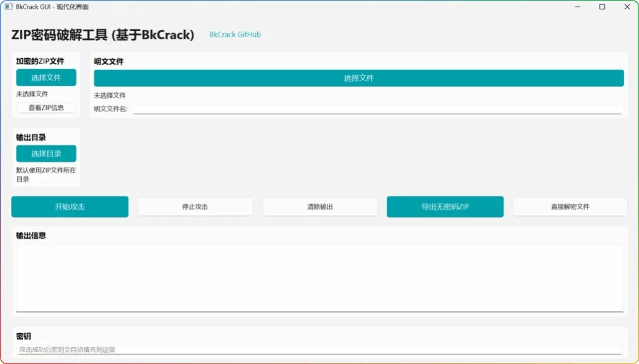Stop the running attack
The image size is (639, 364).
(x=195, y=206)
